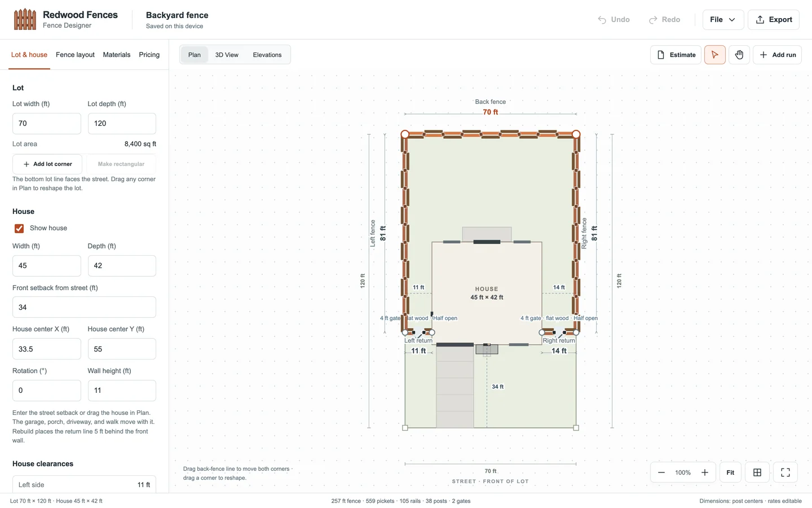The height and width of the screenshot is (508, 812).
Task: Fit the plan to the view
Action: pyautogui.click(x=730, y=472)
